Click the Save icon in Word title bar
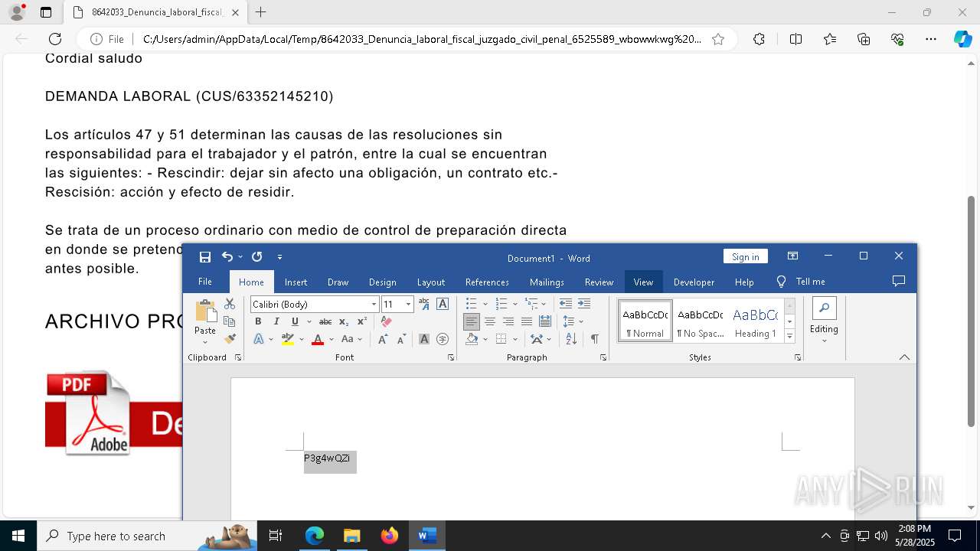The image size is (980, 551). 205,257
